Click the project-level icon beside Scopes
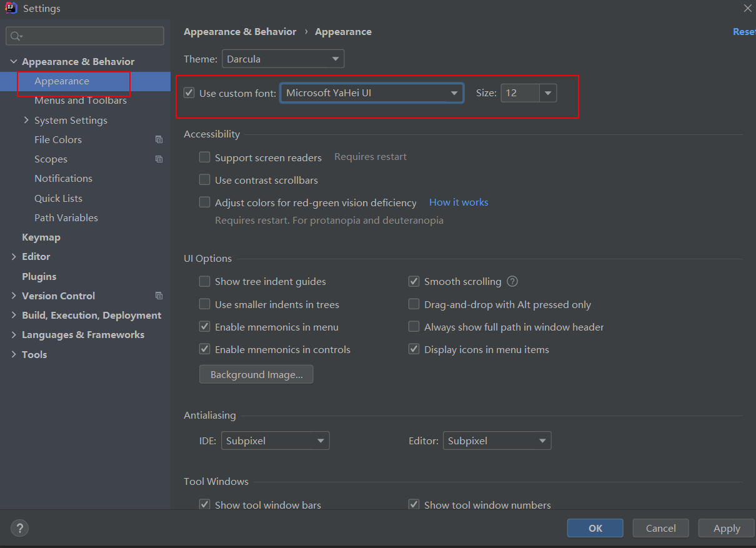Image resolution: width=756 pixels, height=548 pixels. coord(159,159)
